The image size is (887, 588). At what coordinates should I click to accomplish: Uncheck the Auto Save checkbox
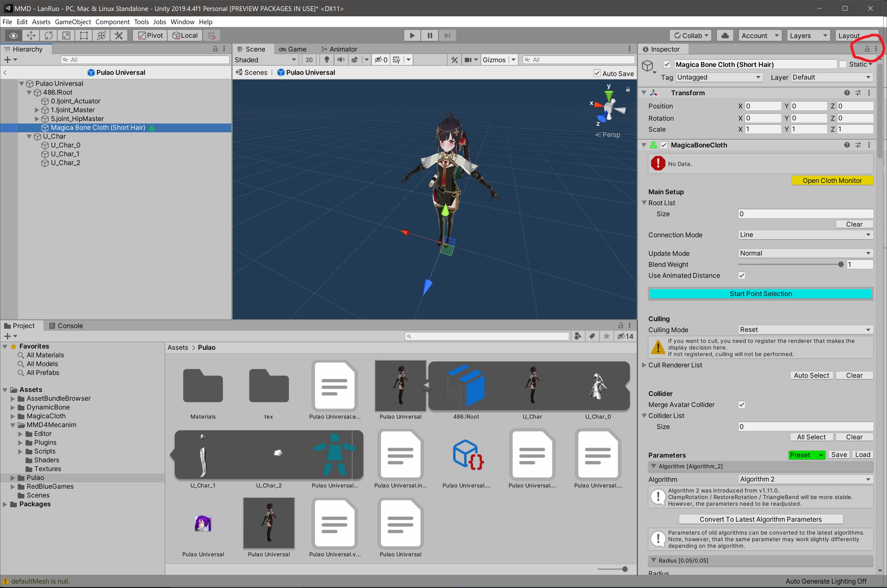597,74
